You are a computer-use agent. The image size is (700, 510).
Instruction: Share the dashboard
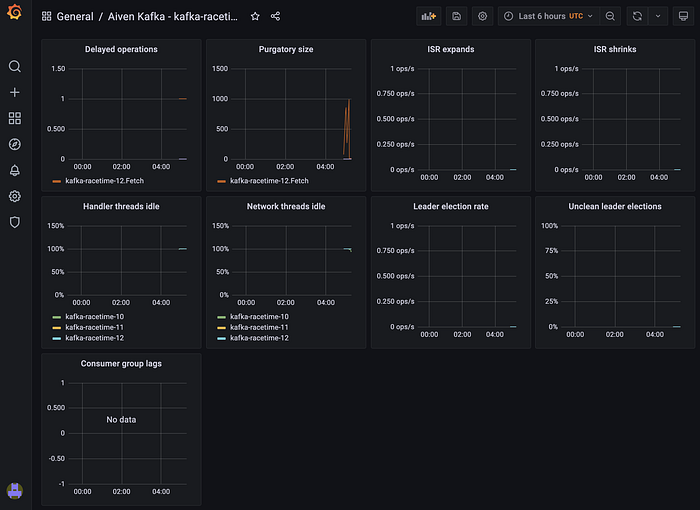[275, 17]
